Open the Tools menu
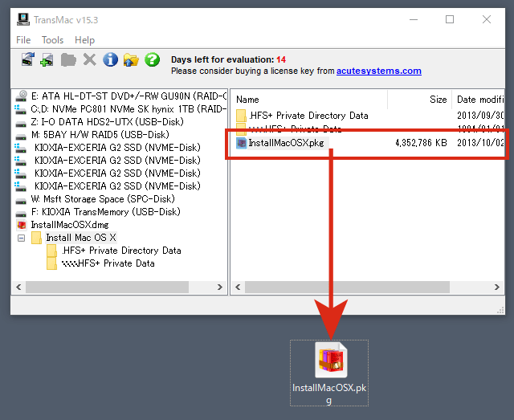The image size is (514, 420). [52, 40]
